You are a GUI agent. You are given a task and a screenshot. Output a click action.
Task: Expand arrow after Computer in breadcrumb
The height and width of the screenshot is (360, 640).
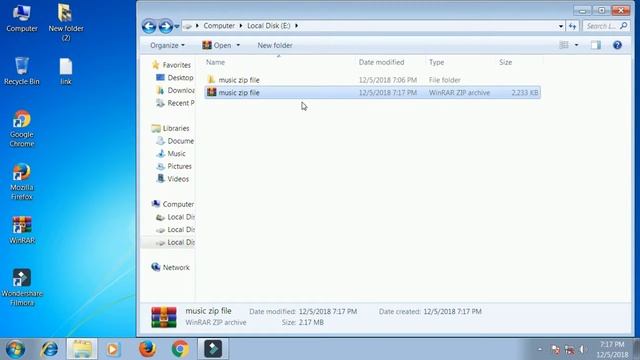[241, 26]
